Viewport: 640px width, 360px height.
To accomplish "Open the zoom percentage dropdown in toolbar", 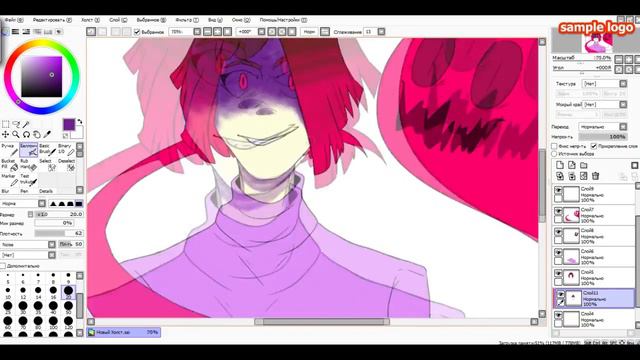I will click(197, 31).
